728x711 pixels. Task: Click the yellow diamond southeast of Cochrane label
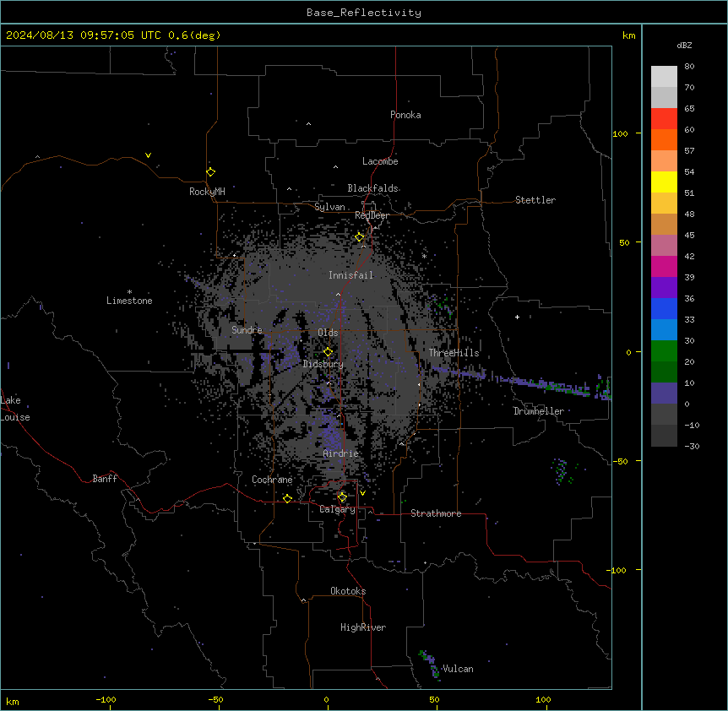[287, 498]
